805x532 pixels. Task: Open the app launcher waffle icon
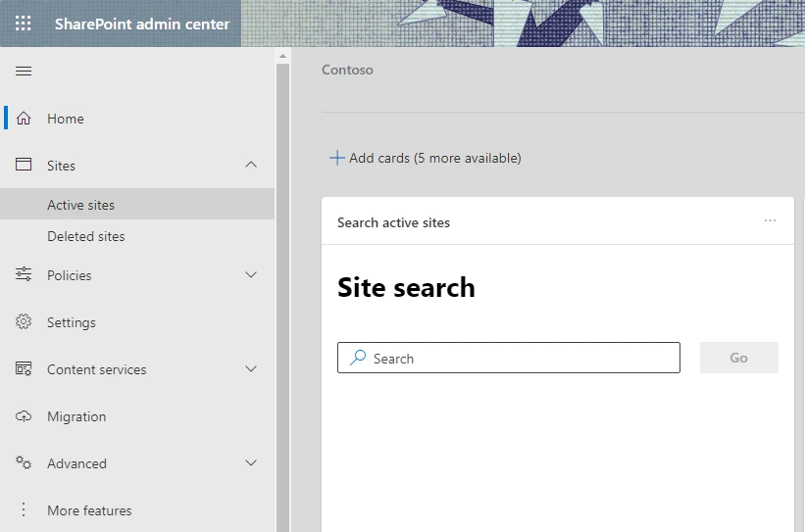point(24,24)
